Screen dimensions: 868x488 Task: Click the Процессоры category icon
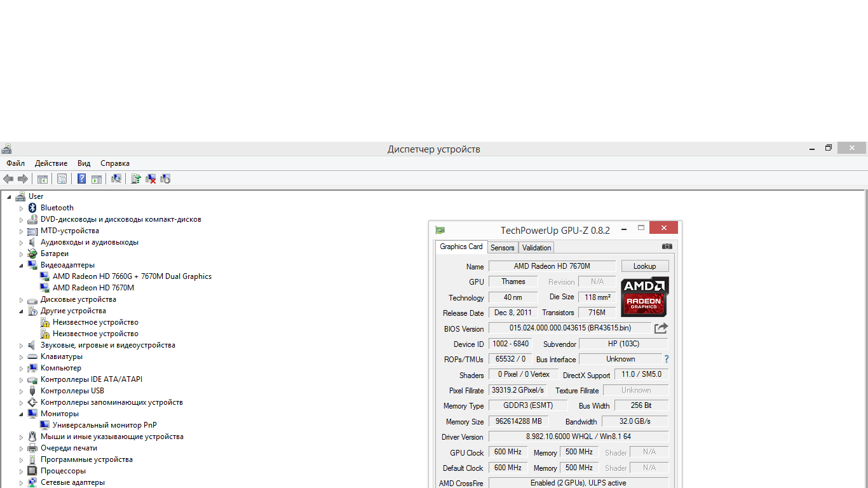pos(32,471)
